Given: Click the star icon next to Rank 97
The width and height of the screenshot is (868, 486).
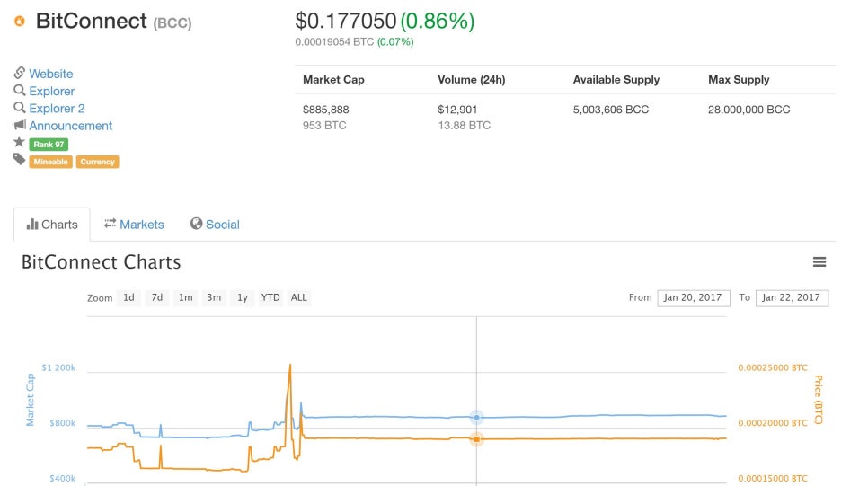Looking at the screenshot, I should (x=20, y=142).
